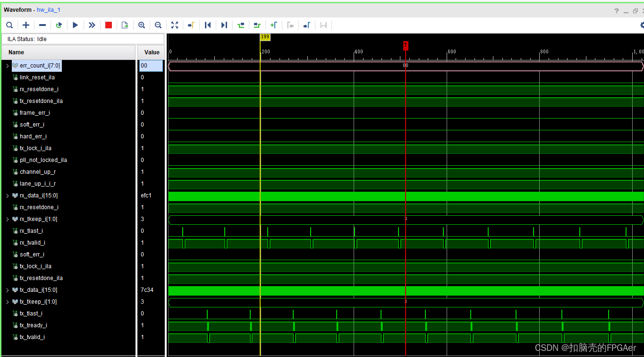Viewport: 644px width, 357px height.
Task: Open the find signal search tool
Action: [x=9, y=25]
